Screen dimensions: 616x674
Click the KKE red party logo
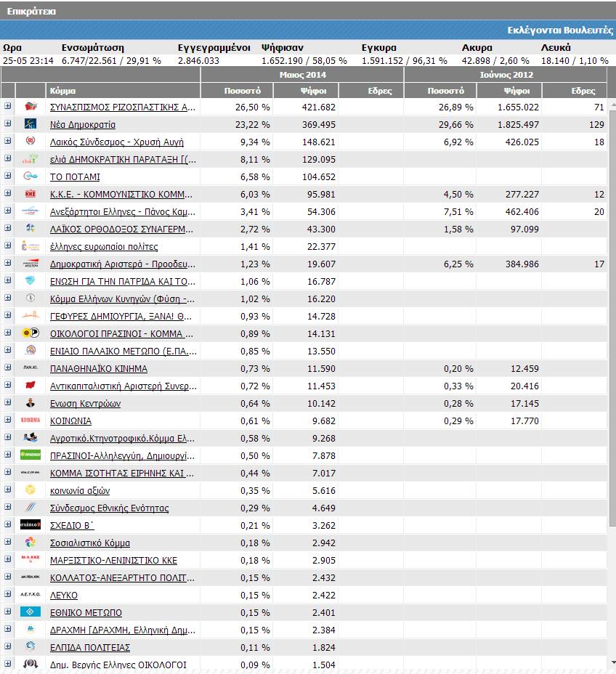30,194
